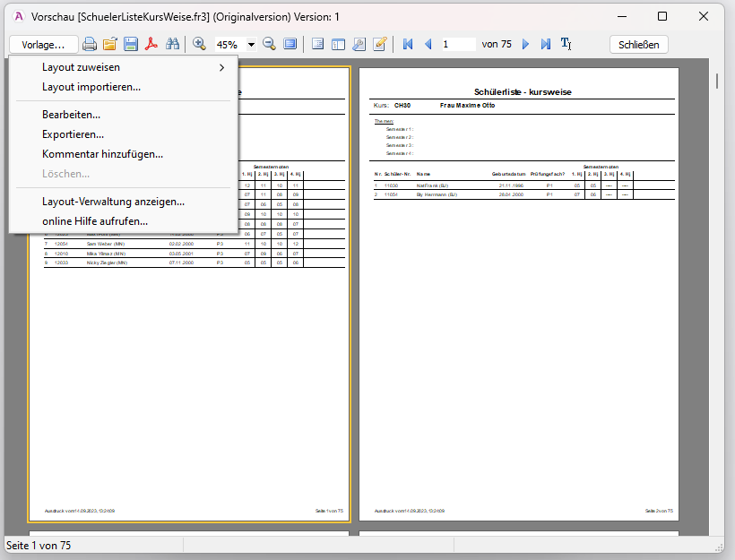The width and height of the screenshot is (735, 560).
Task: Click the Schließen button
Action: click(638, 45)
